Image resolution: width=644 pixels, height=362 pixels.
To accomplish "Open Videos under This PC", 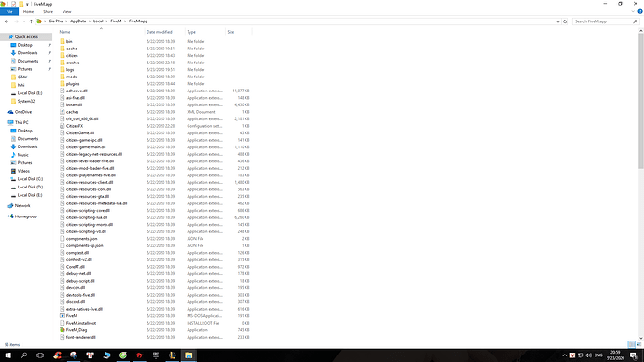I will tap(23, 171).
